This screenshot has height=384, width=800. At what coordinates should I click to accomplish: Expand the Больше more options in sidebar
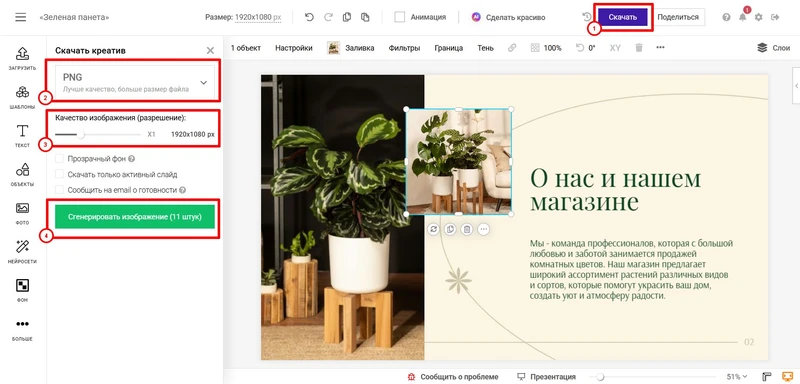pyautogui.click(x=22, y=329)
